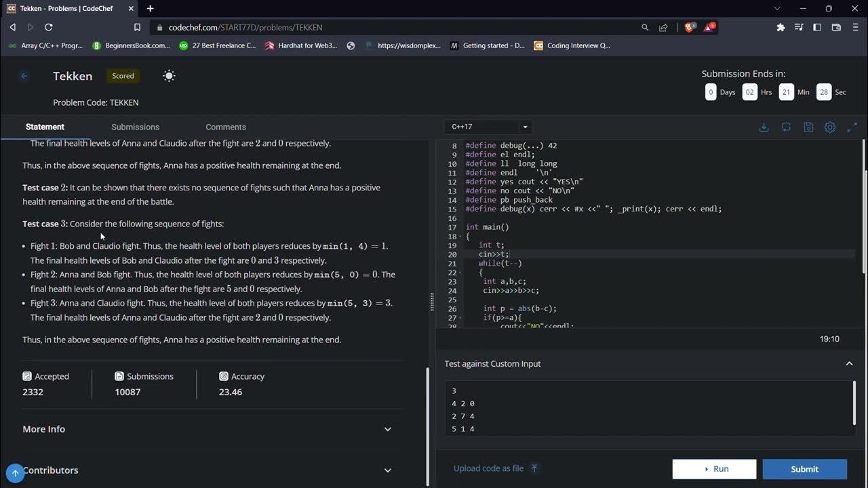Click the Min countdown box showing 21

point(786,91)
